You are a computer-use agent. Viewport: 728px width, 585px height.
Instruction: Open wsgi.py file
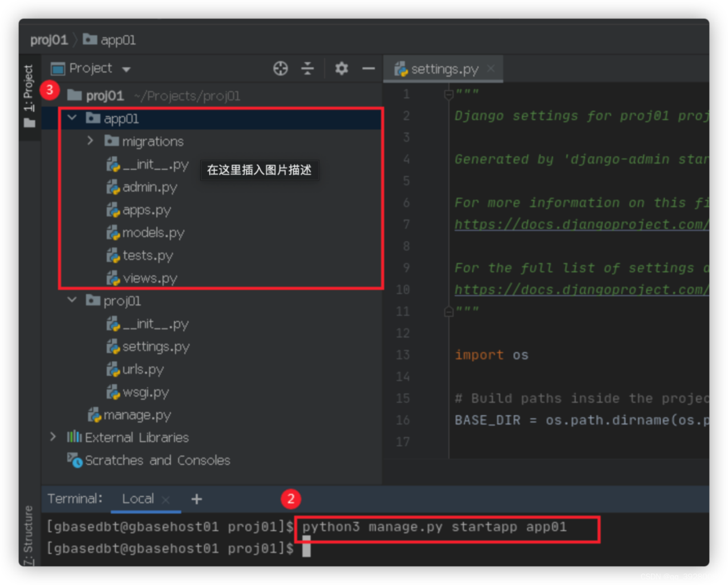137,392
